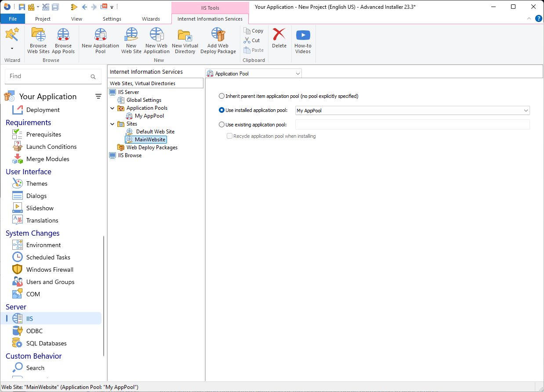Open Merge Modules page
Screen dimensions: 544x392
48,159
